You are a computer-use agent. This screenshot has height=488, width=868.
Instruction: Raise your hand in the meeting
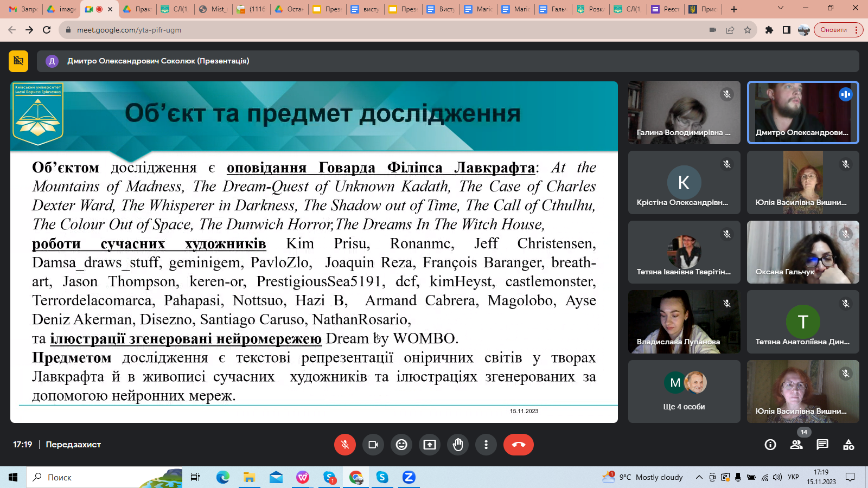(458, 445)
